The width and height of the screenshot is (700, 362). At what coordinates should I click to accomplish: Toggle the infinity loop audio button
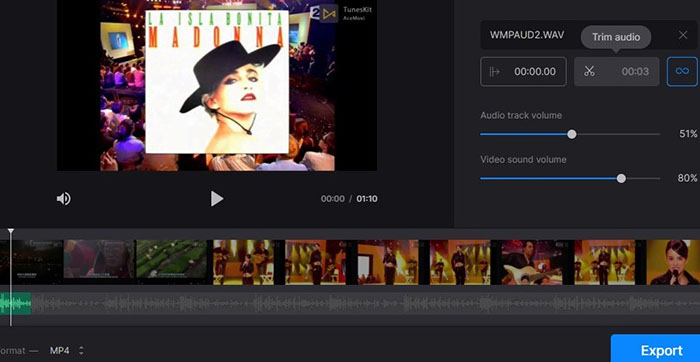682,71
